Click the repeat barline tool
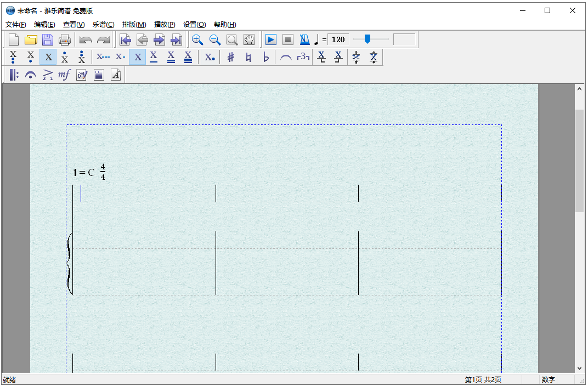This screenshot has width=588, height=387. click(14, 75)
